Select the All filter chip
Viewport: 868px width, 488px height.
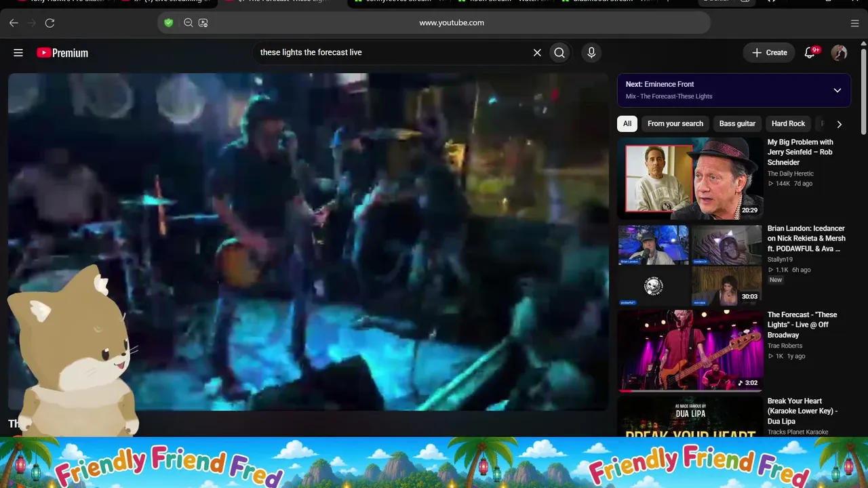click(x=627, y=123)
